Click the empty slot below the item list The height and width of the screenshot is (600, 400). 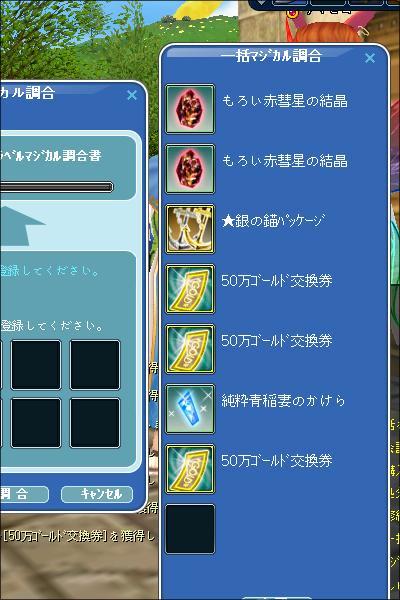pyautogui.click(x=190, y=529)
